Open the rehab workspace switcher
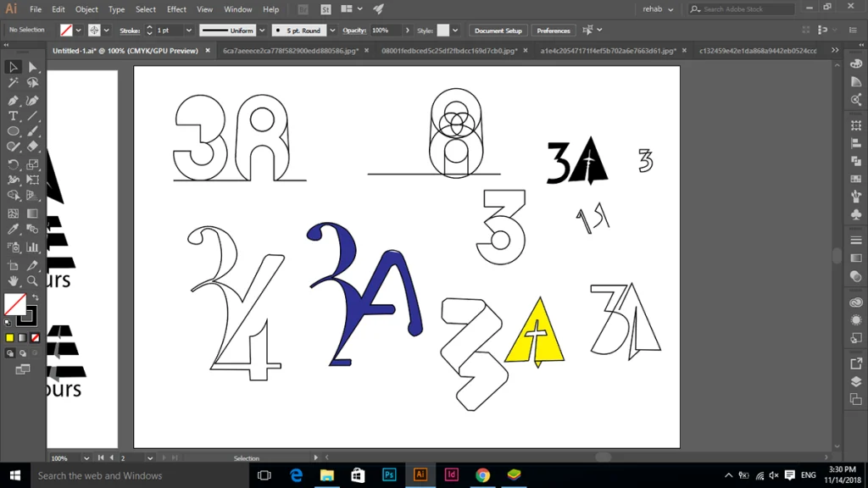This screenshot has width=868, height=488. [658, 8]
